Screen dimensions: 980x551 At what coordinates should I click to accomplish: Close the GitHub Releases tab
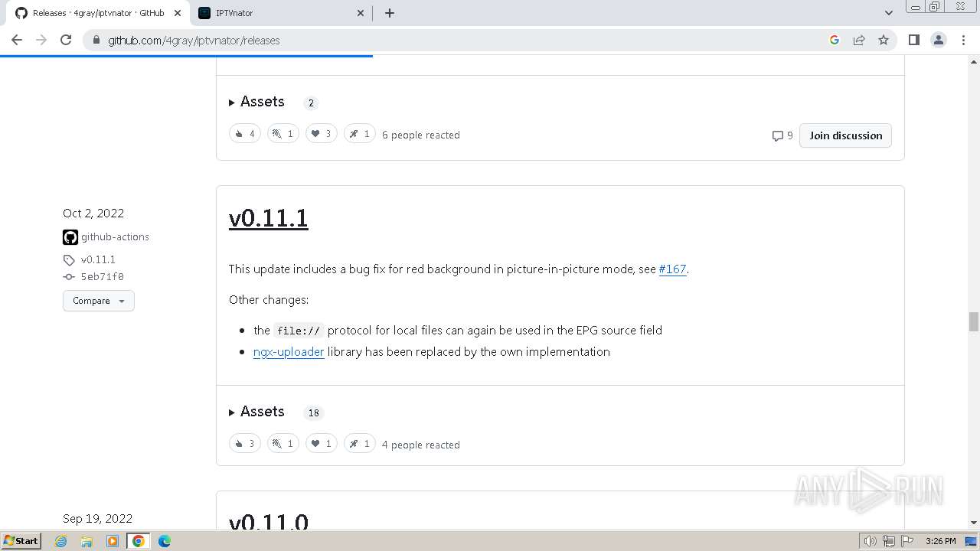[x=177, y=13]
